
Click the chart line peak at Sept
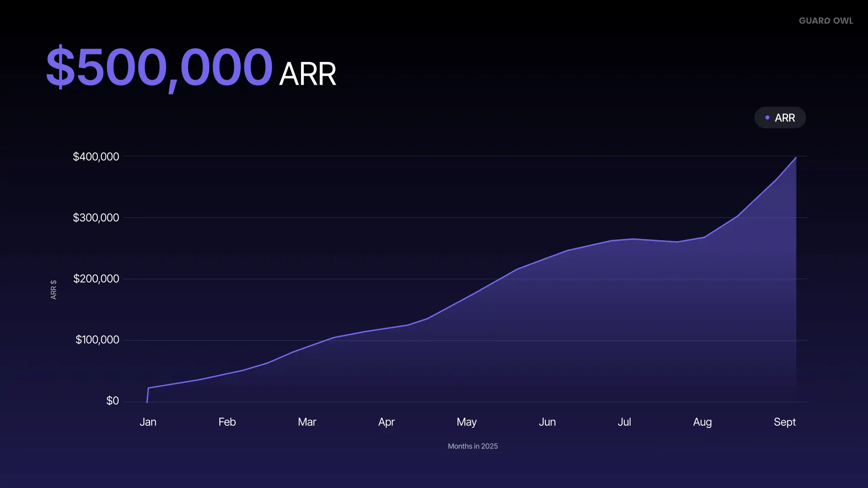796,158
